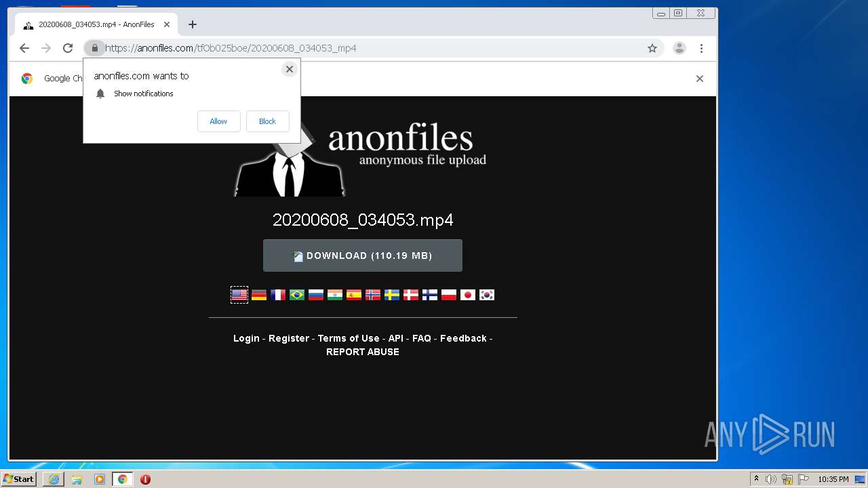Open Windows Media Player from taskbar
The height and width of the screenshot is (488, 868).
(100, 479)
